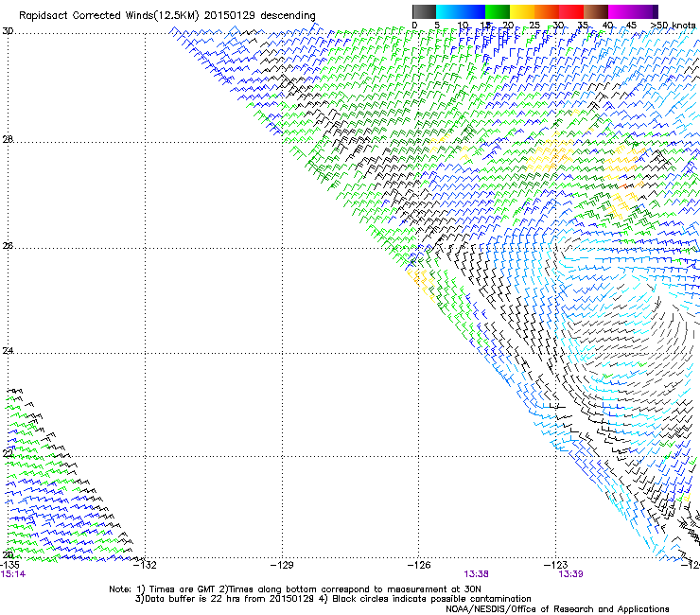Click the 'Times are GMT' note line
Image resolution: width=700 pixels, height=615 pixels.
click(x=294, y=589)
